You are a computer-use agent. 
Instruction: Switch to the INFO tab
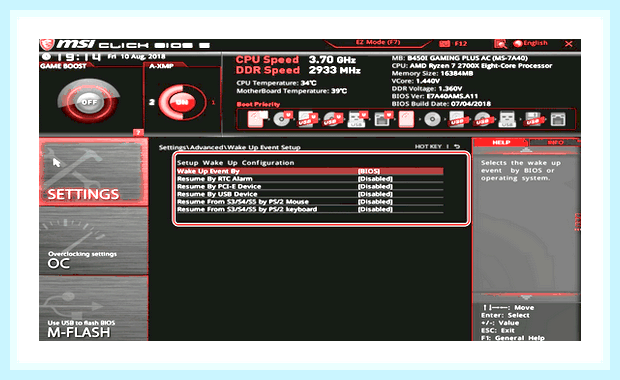point(555,142)
